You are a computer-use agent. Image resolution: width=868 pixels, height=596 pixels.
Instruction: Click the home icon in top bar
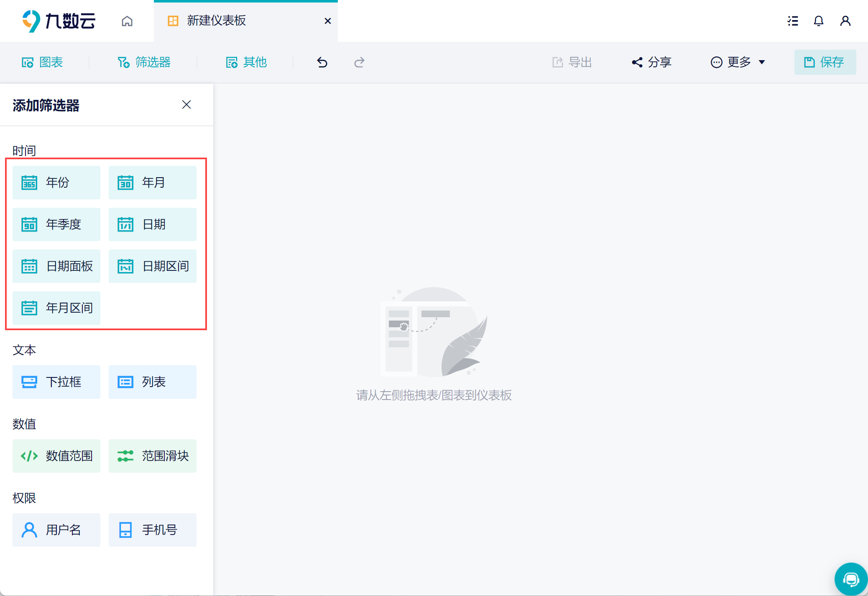(x=127, y=21)
